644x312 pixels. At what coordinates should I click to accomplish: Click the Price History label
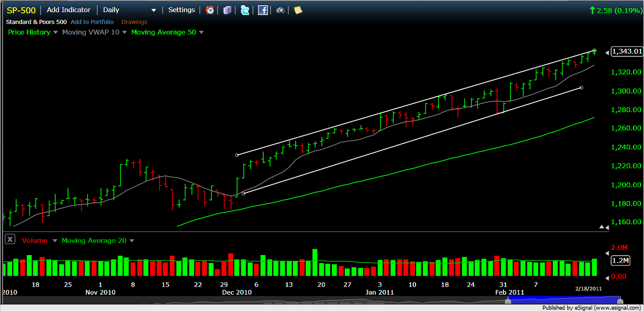coord(29,32)
